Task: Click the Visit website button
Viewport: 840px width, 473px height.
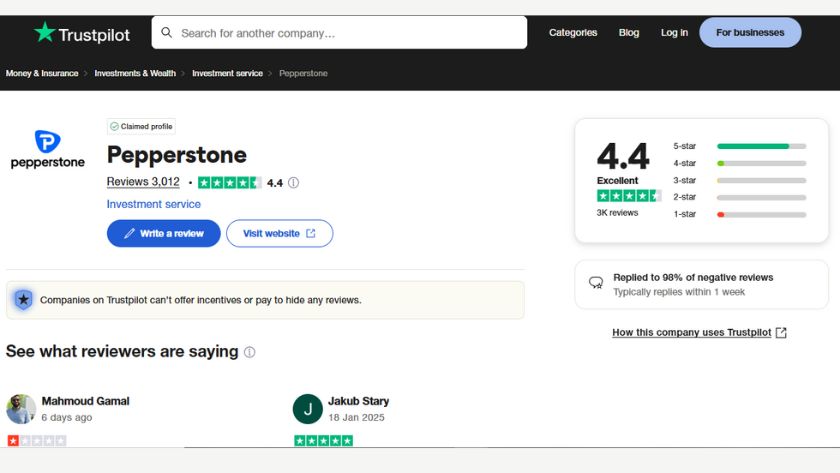Action: click(x=280, y=234)
